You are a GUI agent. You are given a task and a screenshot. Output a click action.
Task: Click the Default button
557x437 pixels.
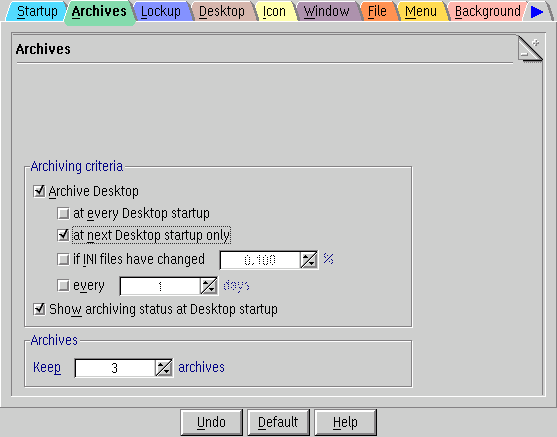(x=278, y=422)
